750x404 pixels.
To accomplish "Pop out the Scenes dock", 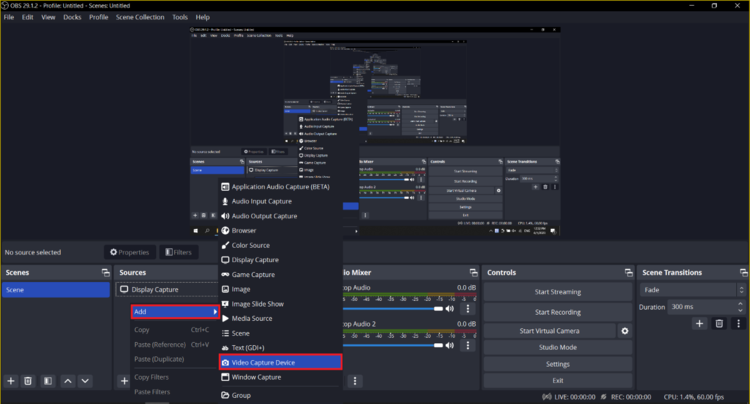I will tap(106, 273).
